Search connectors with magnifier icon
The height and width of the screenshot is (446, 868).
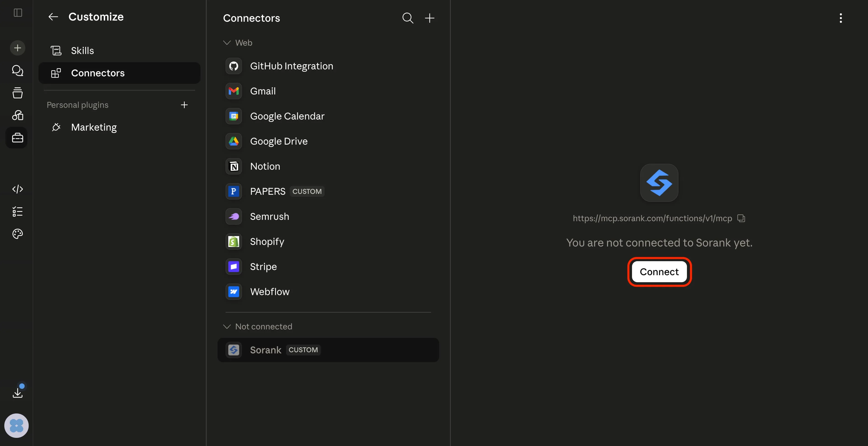pyautogui.click(x=408, y=18)
